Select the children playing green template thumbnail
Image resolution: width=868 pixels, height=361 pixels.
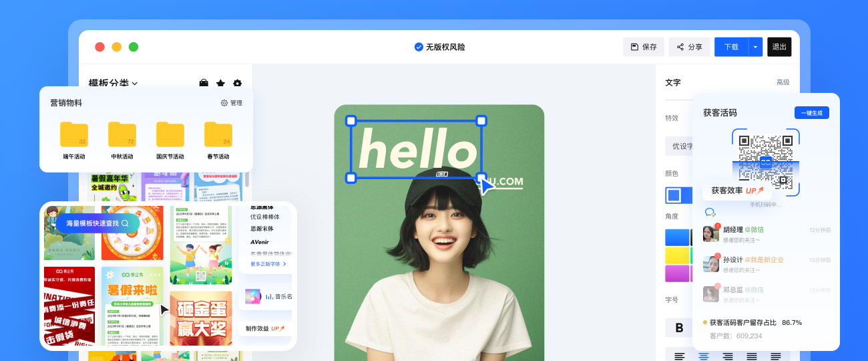[201, 245]
